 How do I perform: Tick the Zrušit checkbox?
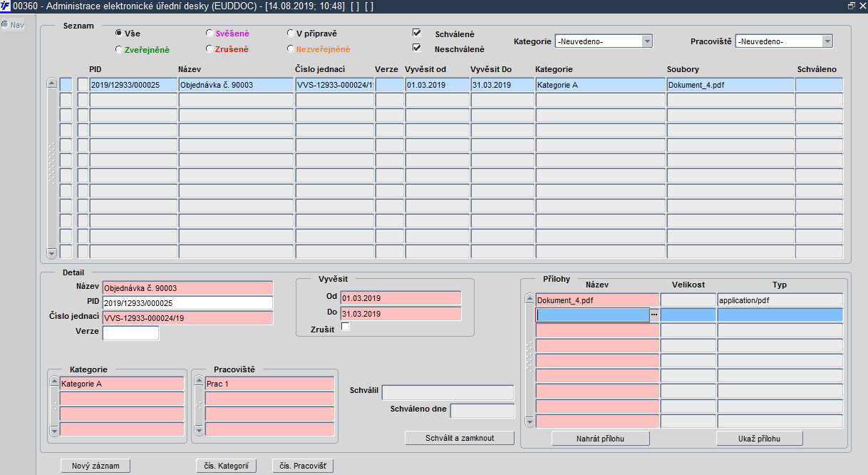pyautogui.click(x=346, y=327)
